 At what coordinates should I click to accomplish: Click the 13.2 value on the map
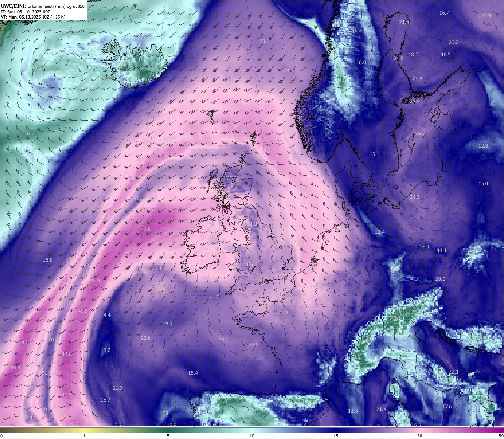(x=106, y=350)
